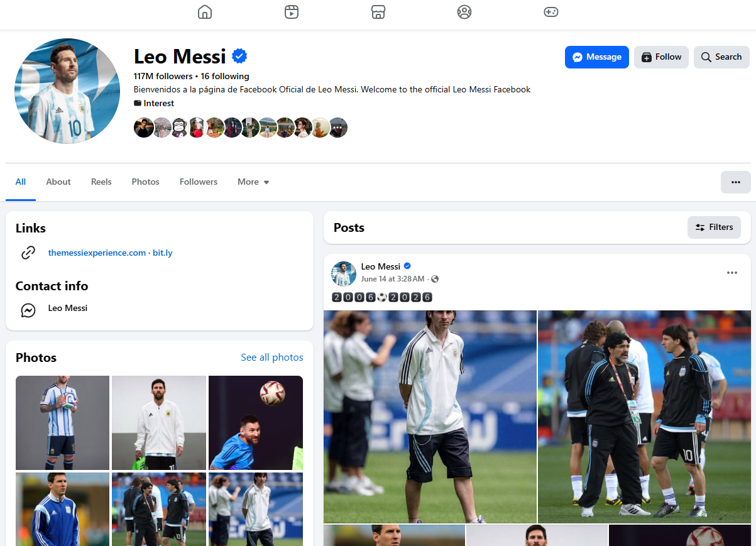
Task: Open the Photos tab
Action: pyautogui.click(x=146, y=182)
